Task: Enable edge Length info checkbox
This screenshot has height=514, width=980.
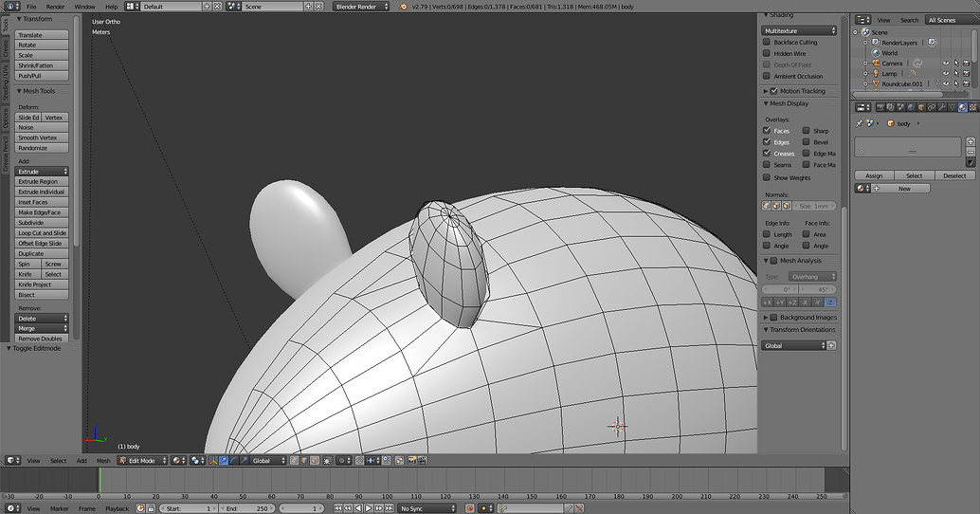Action: coord(766,234)
